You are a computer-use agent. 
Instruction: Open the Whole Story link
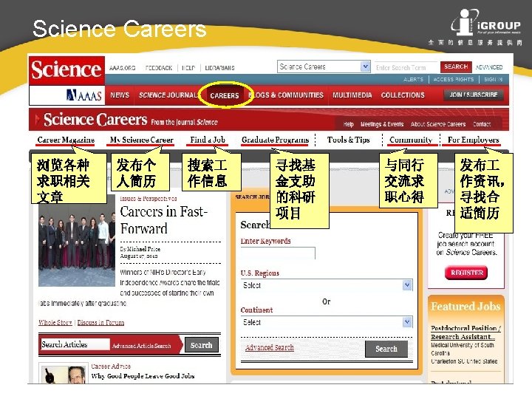pos(55,322)
